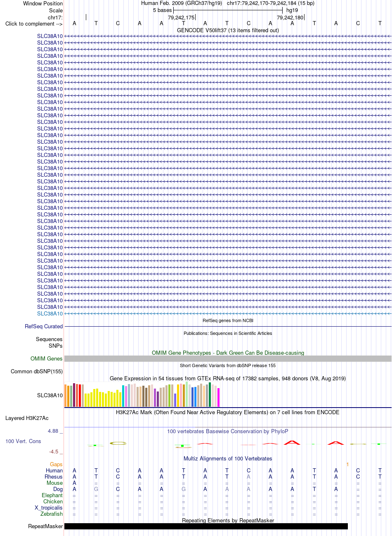Select the Rhesus alignment row label
The height and width of the screenshot is (536, 392).
click(x=54, y=477)
